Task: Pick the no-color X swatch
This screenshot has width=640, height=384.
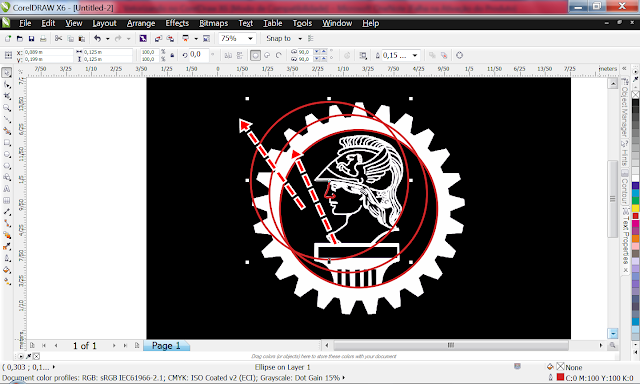Action: tap(636, 94)
